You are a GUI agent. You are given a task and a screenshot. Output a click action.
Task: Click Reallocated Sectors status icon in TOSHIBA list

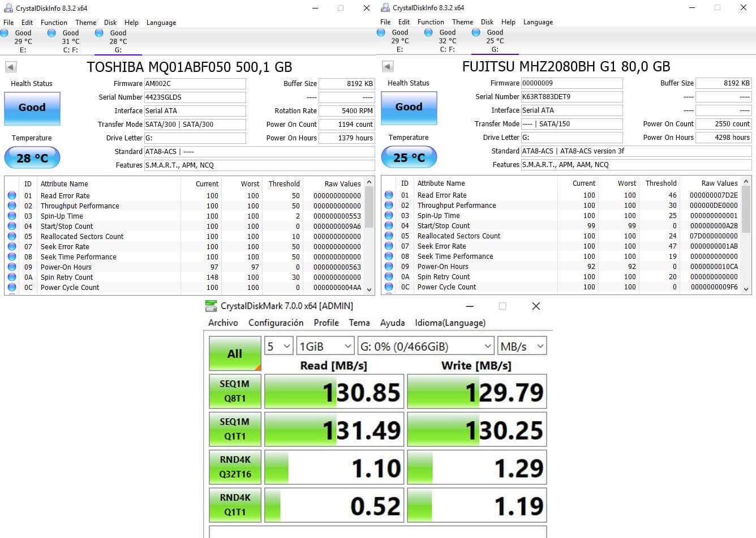pyautogui.click(x=12, y=237)
